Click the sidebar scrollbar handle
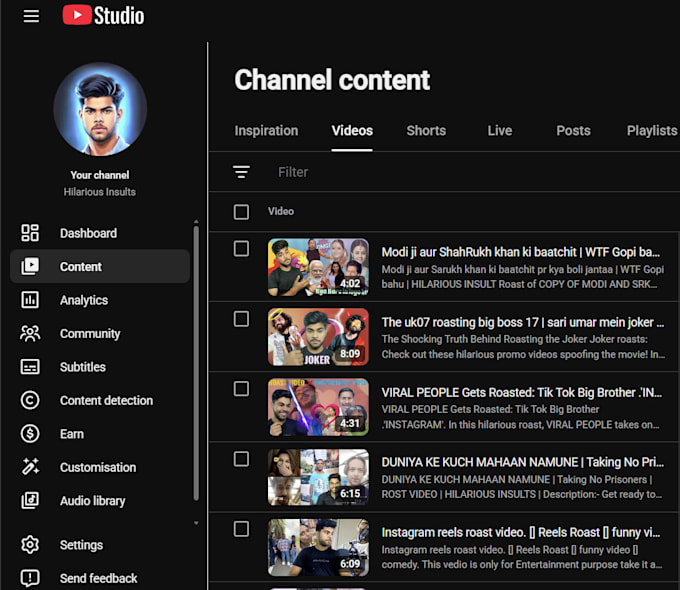Screen dimensions: 680x590 click(196, 362)
